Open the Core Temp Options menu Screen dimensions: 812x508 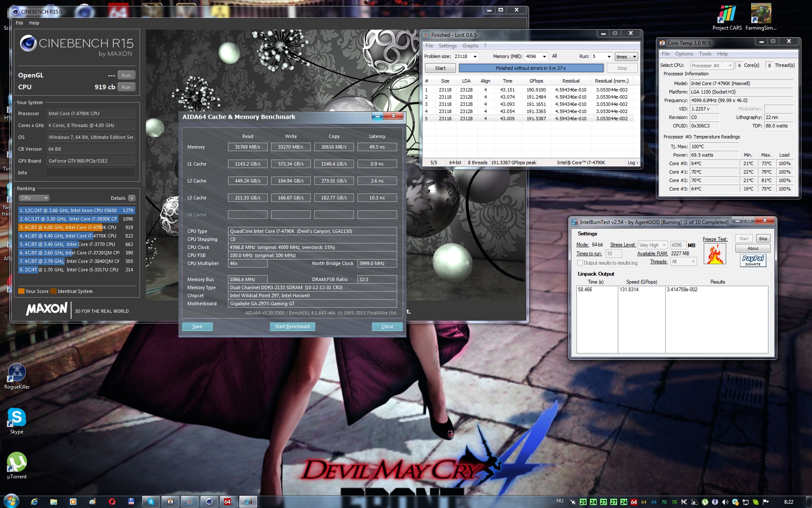tap(684, 54)
